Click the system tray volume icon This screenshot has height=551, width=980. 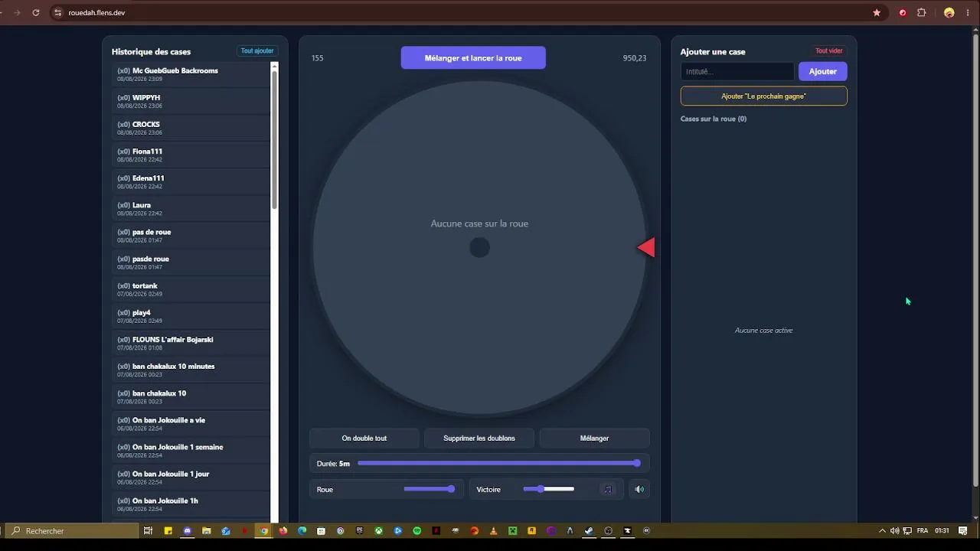tap(894, 530)
